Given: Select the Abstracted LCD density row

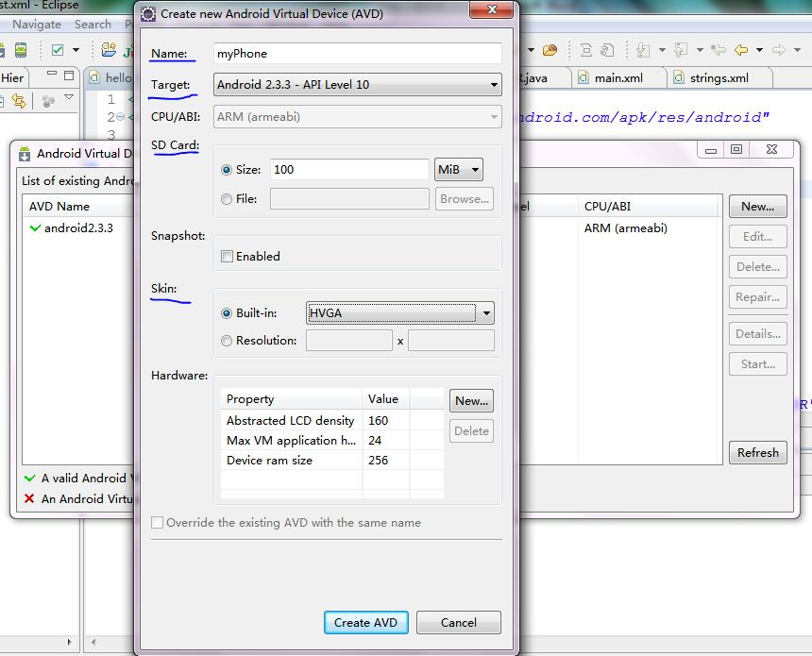Looking at the screenshot, I should [x=332, y=420].
